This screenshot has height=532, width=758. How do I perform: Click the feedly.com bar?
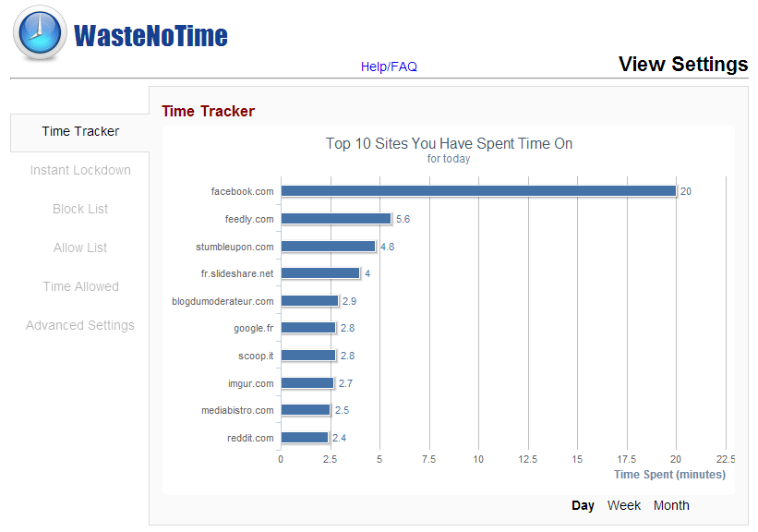336,219
